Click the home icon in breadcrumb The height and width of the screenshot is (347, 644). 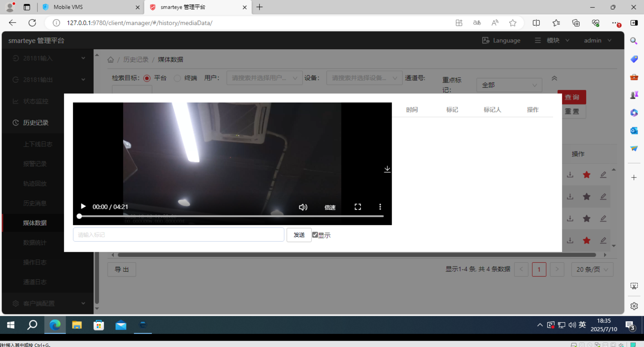click(111, 60)
